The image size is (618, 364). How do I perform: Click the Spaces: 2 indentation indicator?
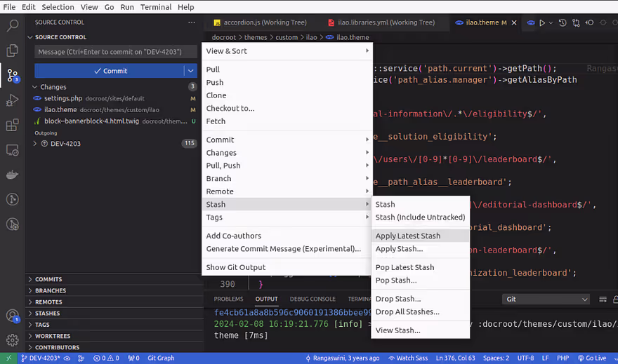coord(496,358)
